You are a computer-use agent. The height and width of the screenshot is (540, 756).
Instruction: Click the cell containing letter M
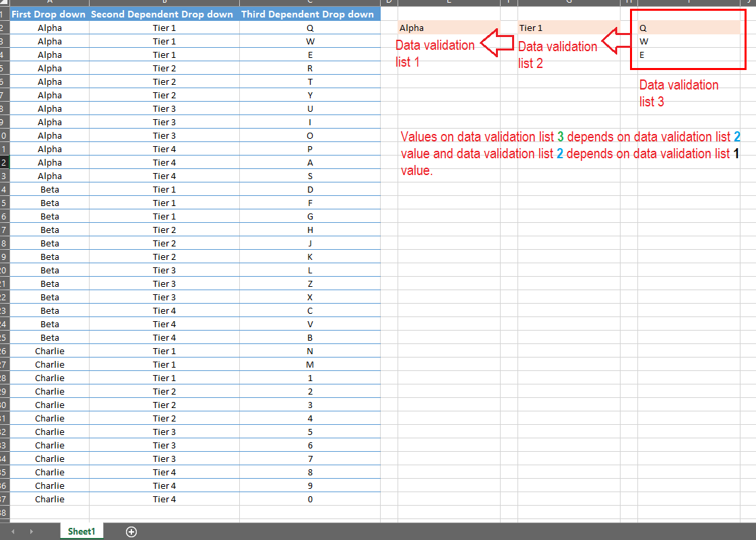310,365
